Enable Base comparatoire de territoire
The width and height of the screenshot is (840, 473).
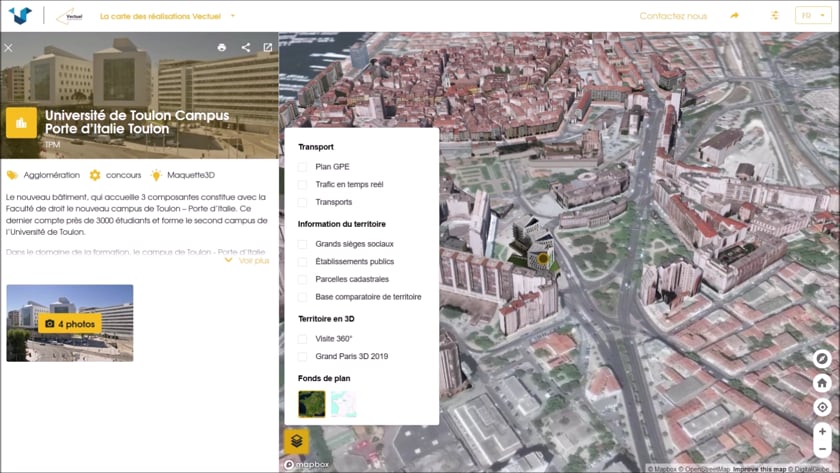[302, 297]
